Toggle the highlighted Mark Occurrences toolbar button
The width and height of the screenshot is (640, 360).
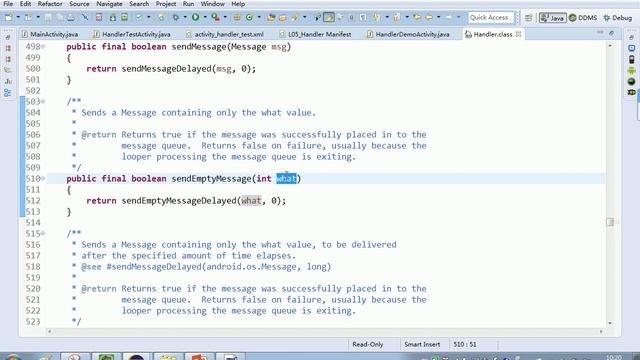coord(329,18)
